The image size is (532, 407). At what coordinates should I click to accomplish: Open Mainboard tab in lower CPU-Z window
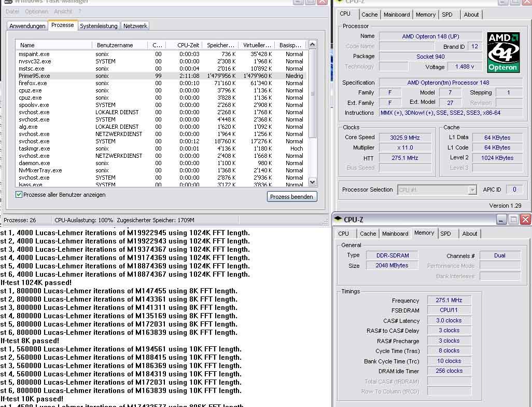click(395, 234)
